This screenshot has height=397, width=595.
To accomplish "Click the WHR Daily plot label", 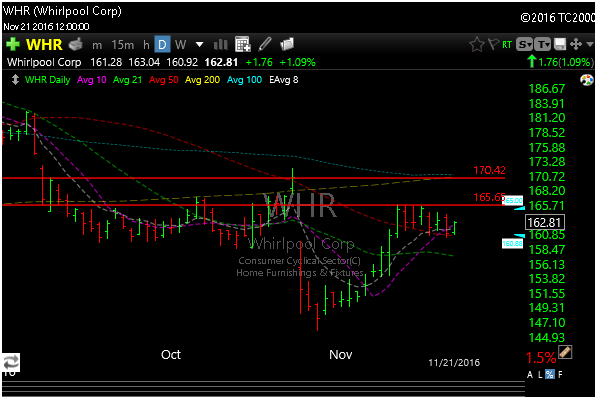I will [x=47, y=80].
